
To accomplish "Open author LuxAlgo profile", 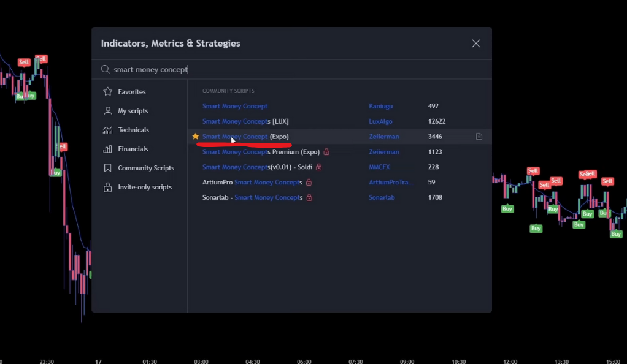I will point(380,121).
